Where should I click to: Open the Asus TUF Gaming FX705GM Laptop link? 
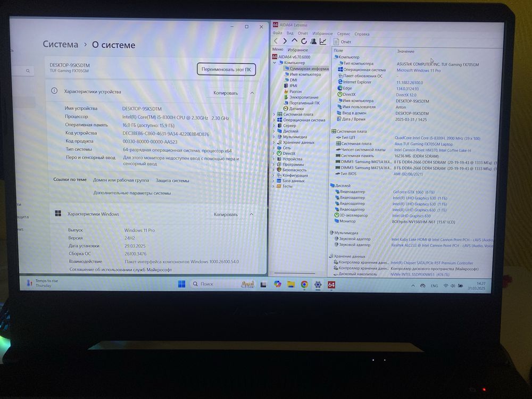pyautogui.click(x=423, y=144)
